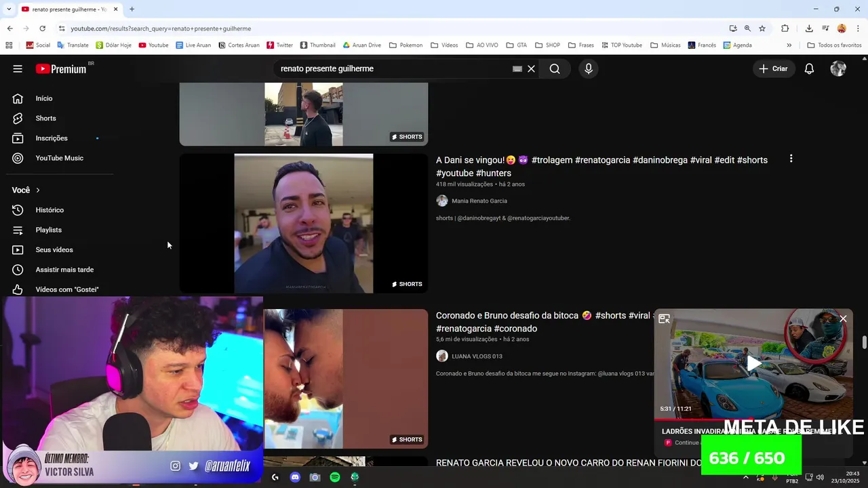
Task: Open Todos os favoritos folder
Action: click(x=834, y=45)
